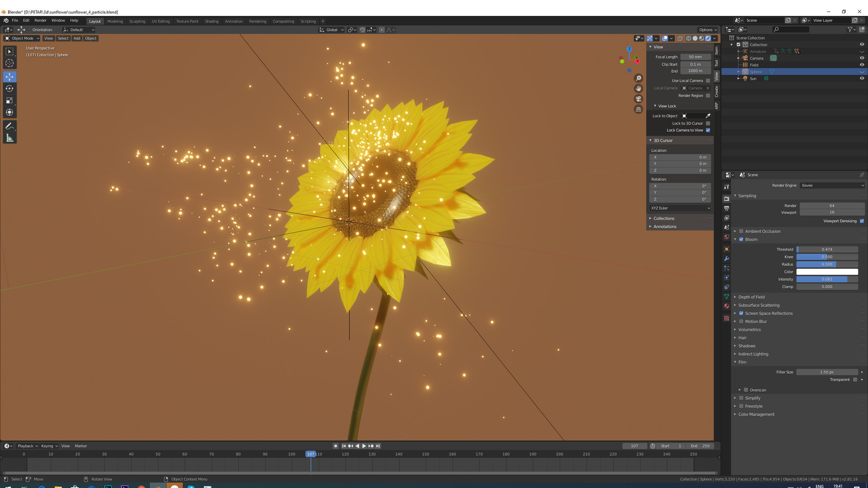The height and width of the screenshot is (488, 868).
Task: Open the Bloom color swatch
Action: 827,272
